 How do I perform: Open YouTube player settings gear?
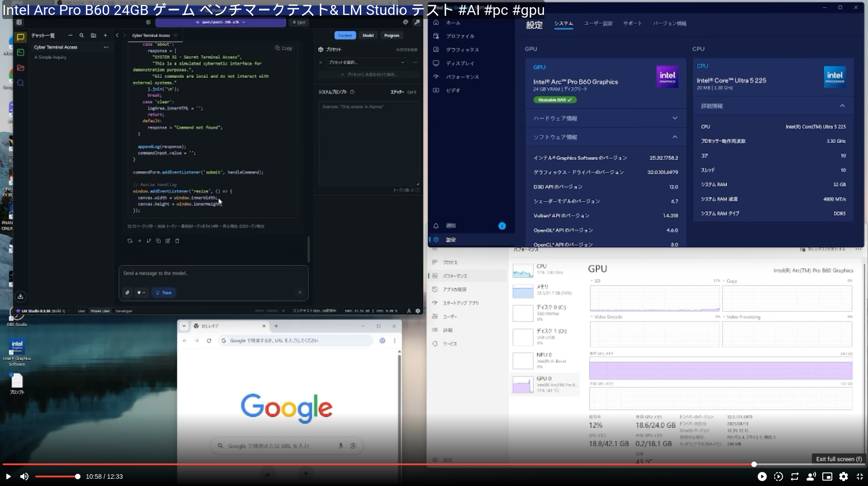pos(844,477)
